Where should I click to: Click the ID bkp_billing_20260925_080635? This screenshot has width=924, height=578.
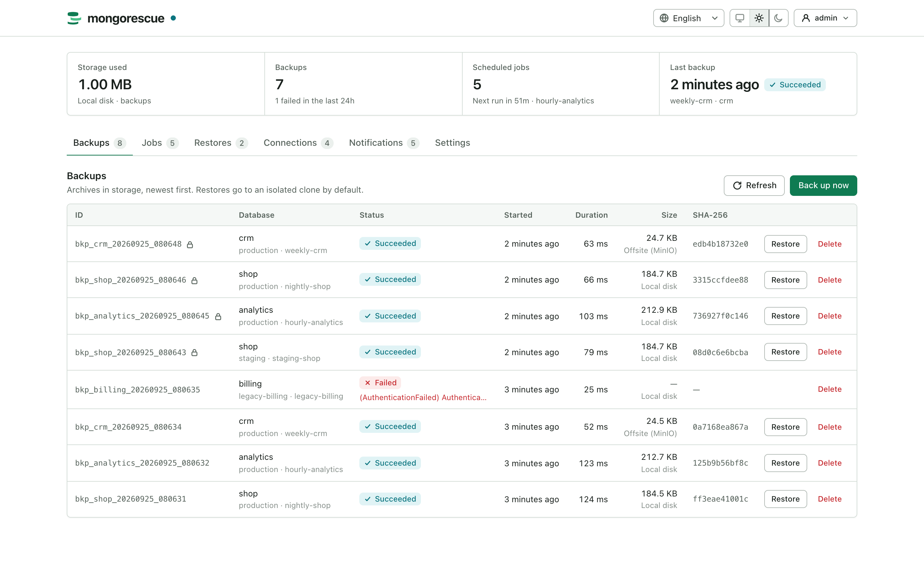click(x=137, y=390)
